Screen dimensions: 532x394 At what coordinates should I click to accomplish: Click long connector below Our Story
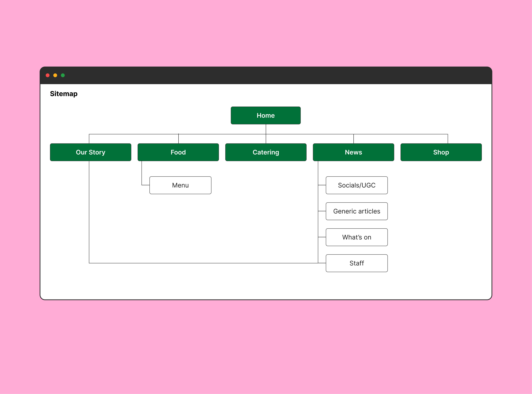click(x=89, y=212)
